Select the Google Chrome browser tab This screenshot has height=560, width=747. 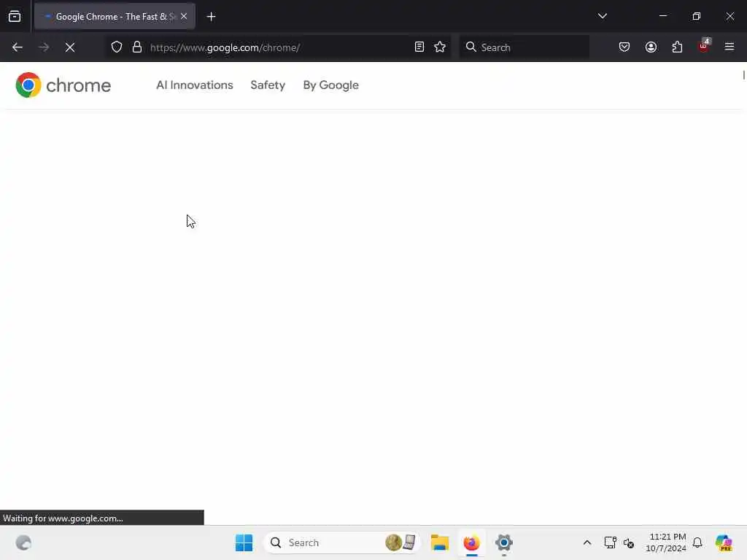coord(115,17)
